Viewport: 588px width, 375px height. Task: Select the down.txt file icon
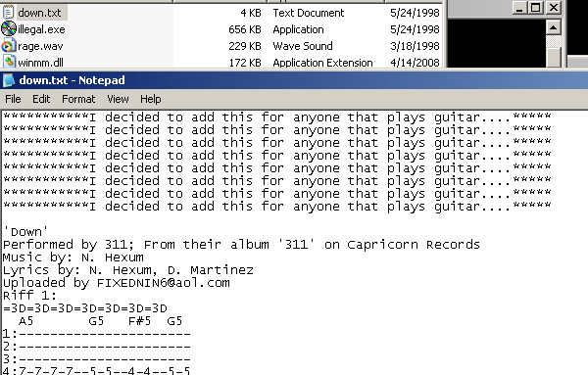pos(8,13)
